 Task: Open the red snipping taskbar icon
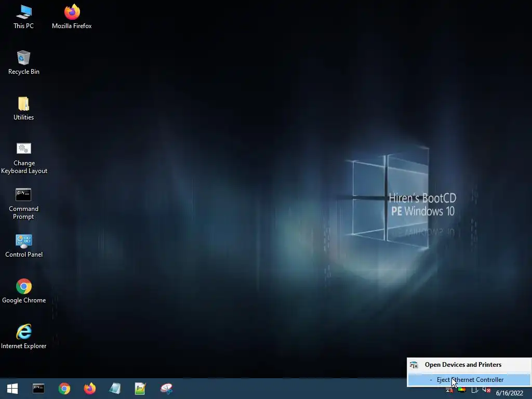click(x=166, y=389)
